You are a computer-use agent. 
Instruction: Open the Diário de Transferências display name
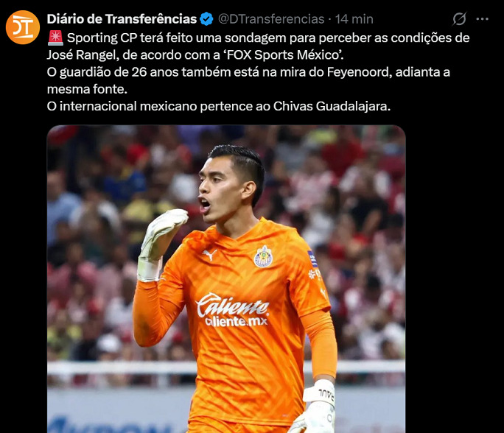coord(122,19)
